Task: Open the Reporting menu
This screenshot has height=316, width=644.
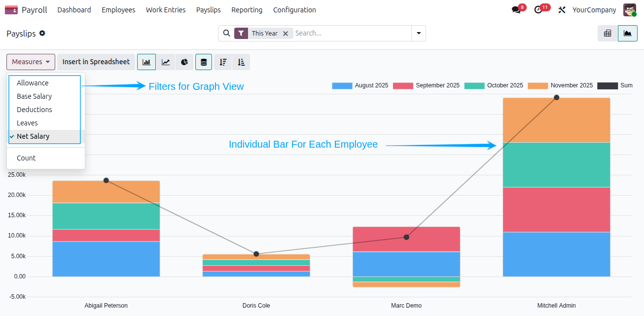Action: click(x=247, y=10)
